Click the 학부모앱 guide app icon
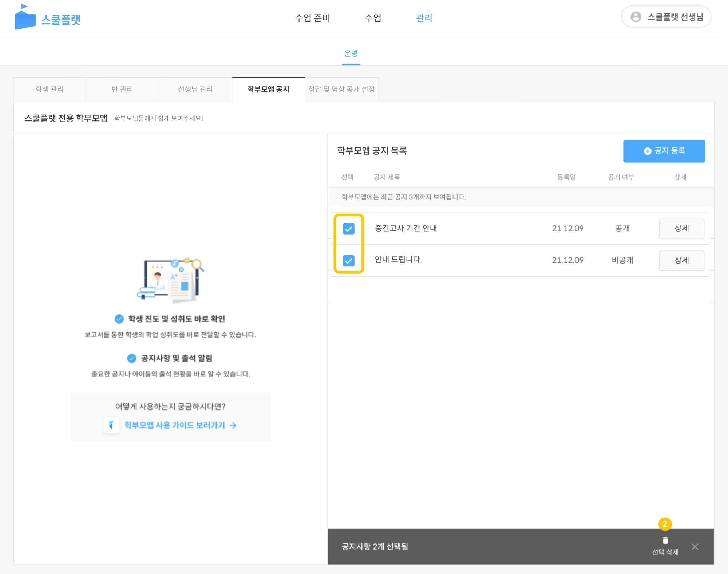 point(111,425)
